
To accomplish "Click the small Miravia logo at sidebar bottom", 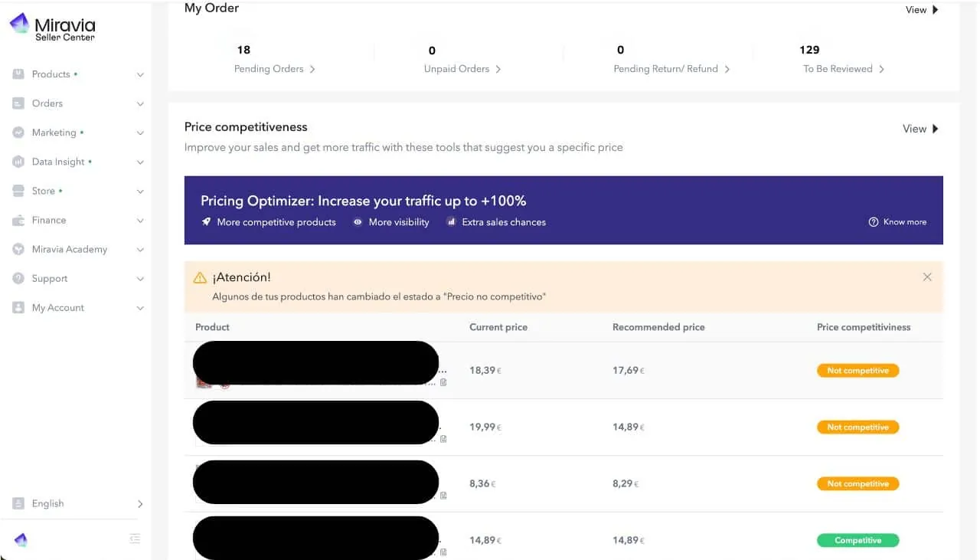I will click(21, 540).
